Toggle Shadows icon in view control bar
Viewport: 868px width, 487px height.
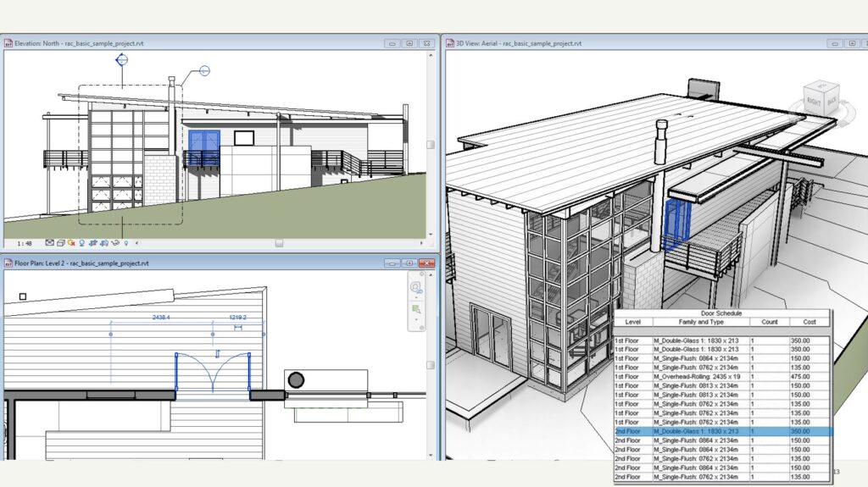point(81,243)
